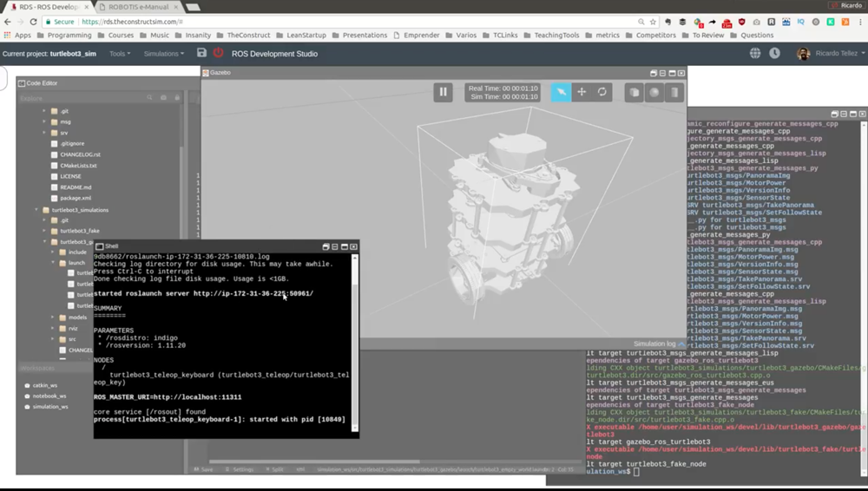Open the TheConstruct bookmarks folder
This screenshot has height=491, width=868.
(243, 35)
